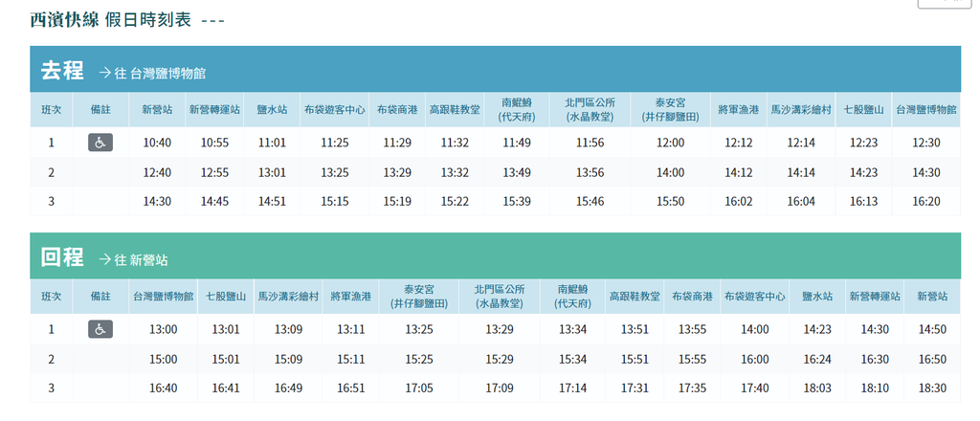
Task: Click the 班次 column header in 回程 table
Action: [x=51, y=297]
